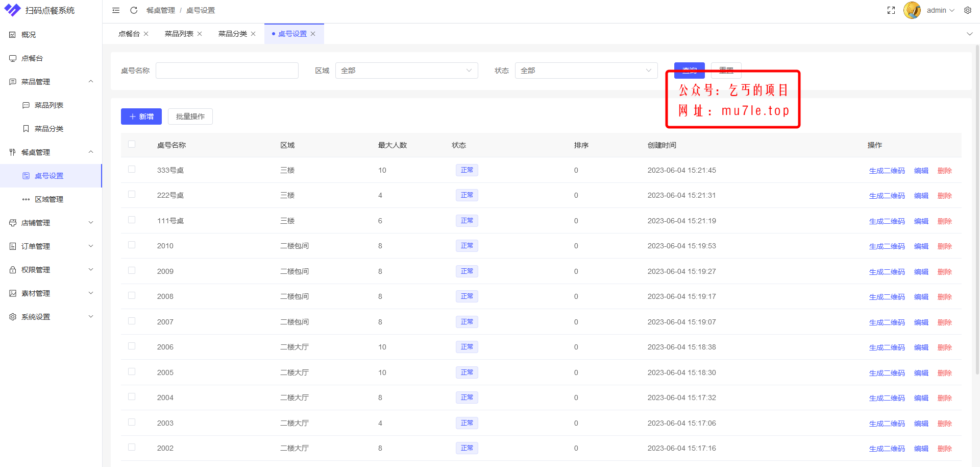The height and width of the screenshot is (467, 980).
Task: Select checkbox for table 2006
Action: click(132, 346)
